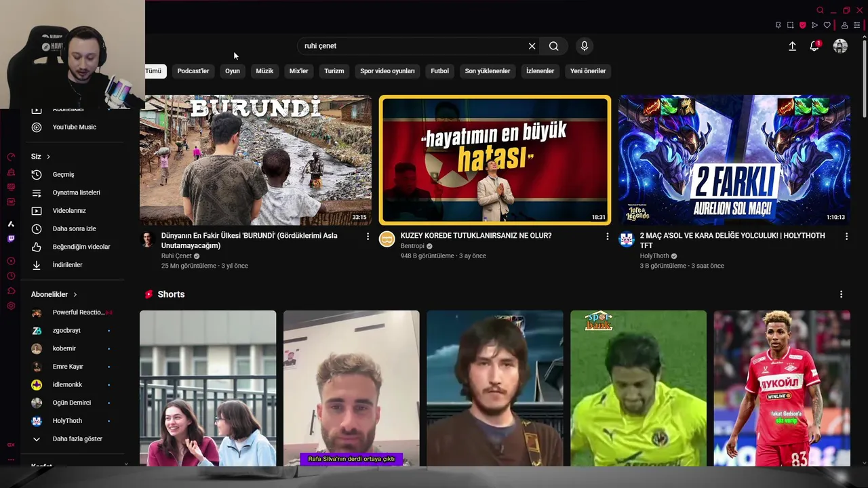Open the browser tab search magnifier
Screen dimensions: 868x488
click(x=820, y=10)
